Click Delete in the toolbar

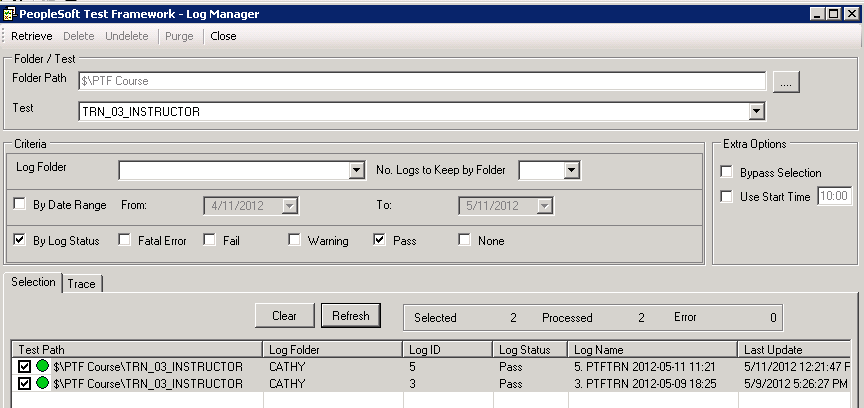point(79,36)
